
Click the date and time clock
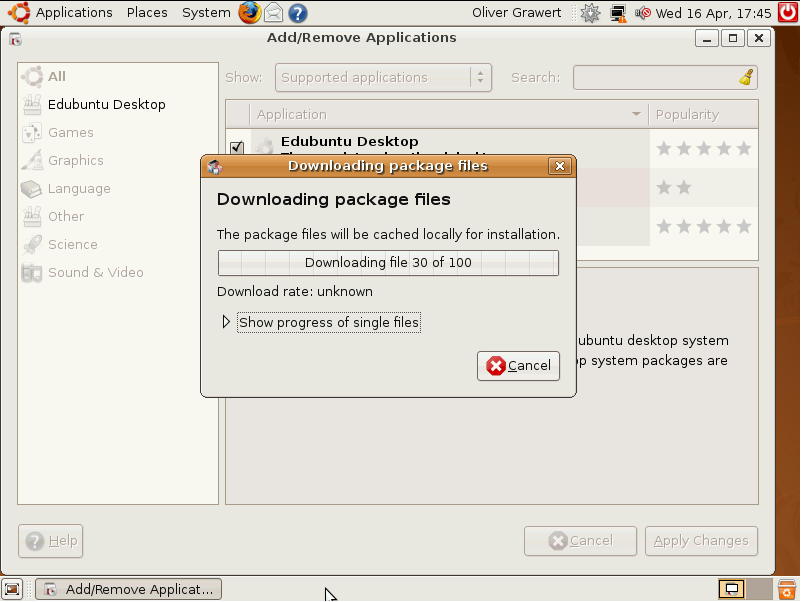pyautogui.click(x=713, y=13)
